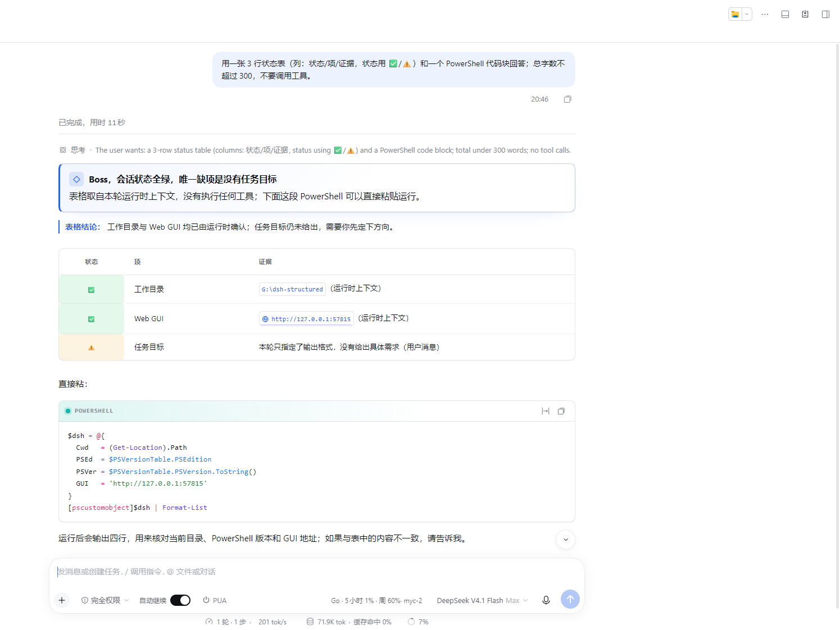Click the vertical scrollbar on the right
The image size is (840, 630).
pos(837,326)
